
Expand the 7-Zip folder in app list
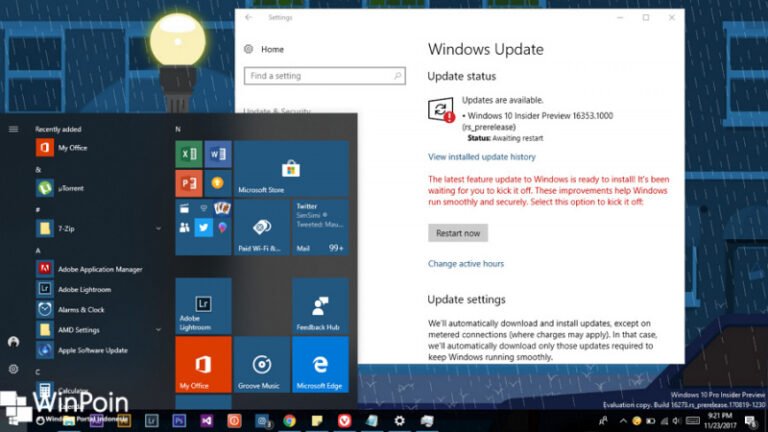[158, 228]
